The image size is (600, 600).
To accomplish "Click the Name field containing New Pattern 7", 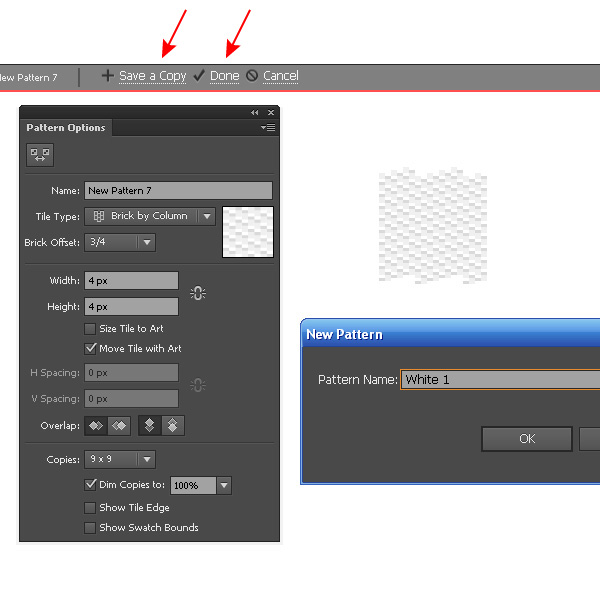I will 178,191.
